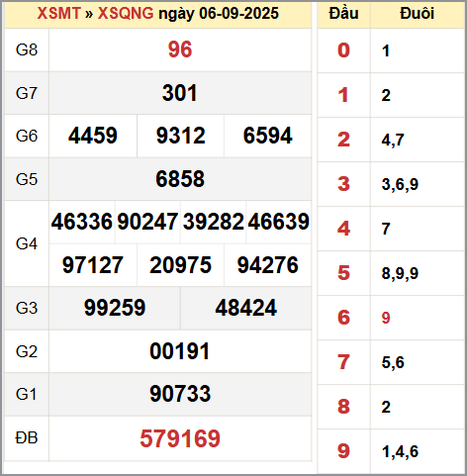Image resolution: width=467 pixels, height=476 pixels.
Task: Click the G1 number 90733
Action: pyautogui.click(x=180, y=394)
